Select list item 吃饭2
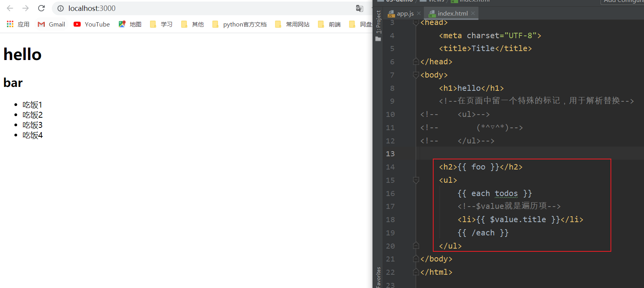The image size is (644, 288). (x=33, y=115)
